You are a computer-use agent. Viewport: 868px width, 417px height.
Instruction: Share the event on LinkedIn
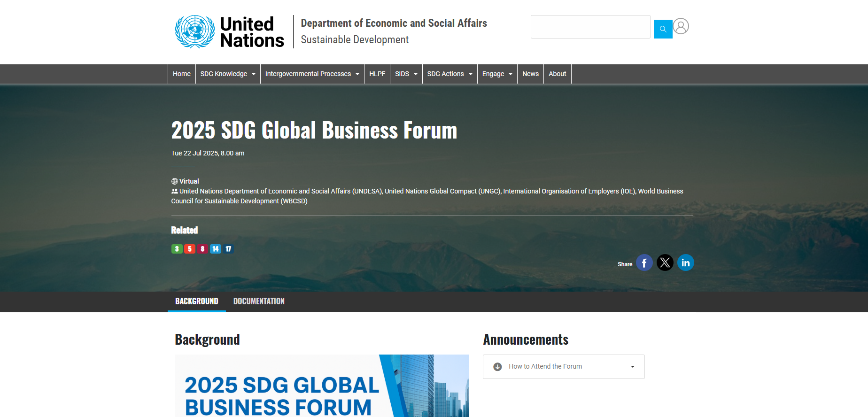[x=685, y=263]
